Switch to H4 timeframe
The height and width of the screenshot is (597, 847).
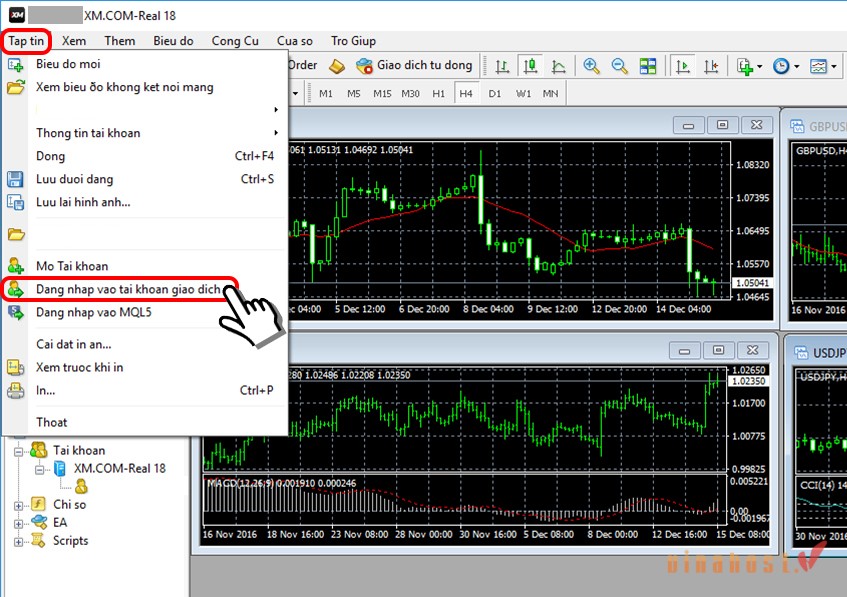click(x=466, y=93)
